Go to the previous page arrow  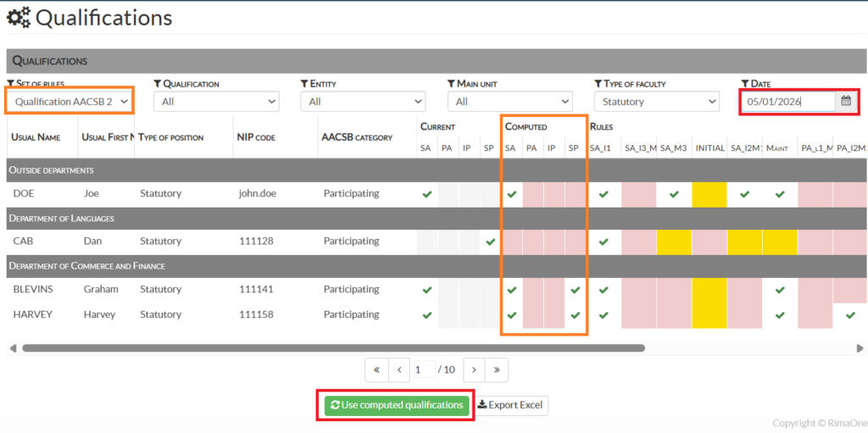point(399,369)
